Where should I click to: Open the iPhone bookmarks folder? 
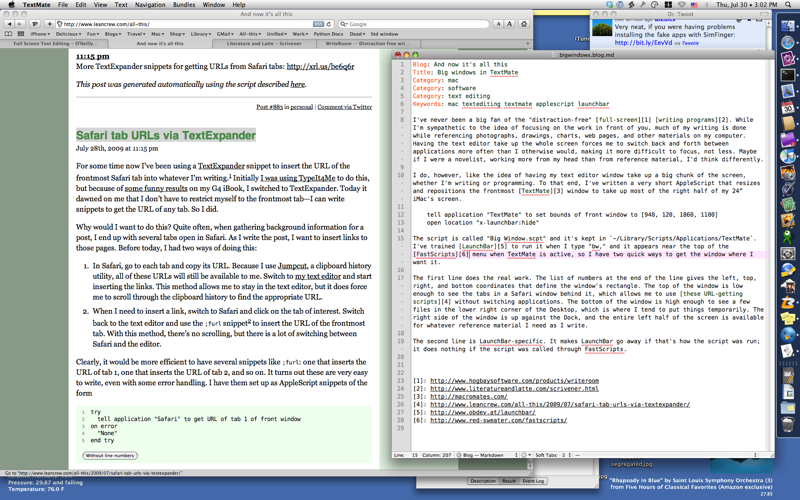click(x=40, y=34)
